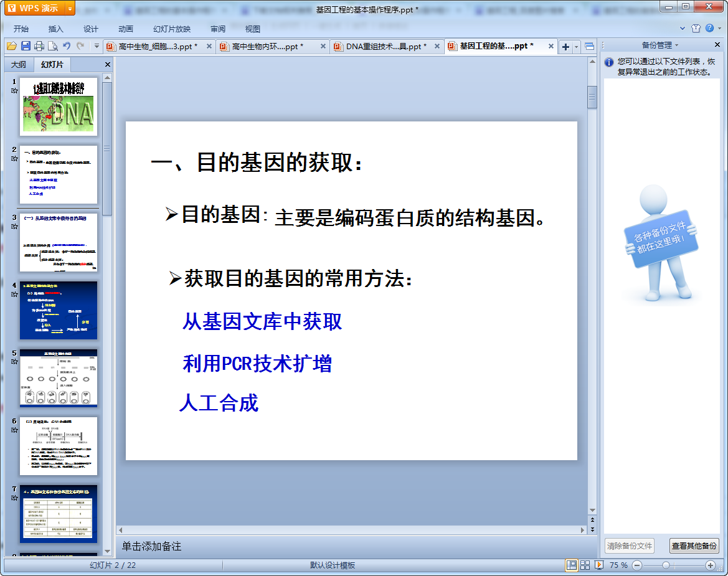
Task: Undo the last action
Action: (67, 46)
